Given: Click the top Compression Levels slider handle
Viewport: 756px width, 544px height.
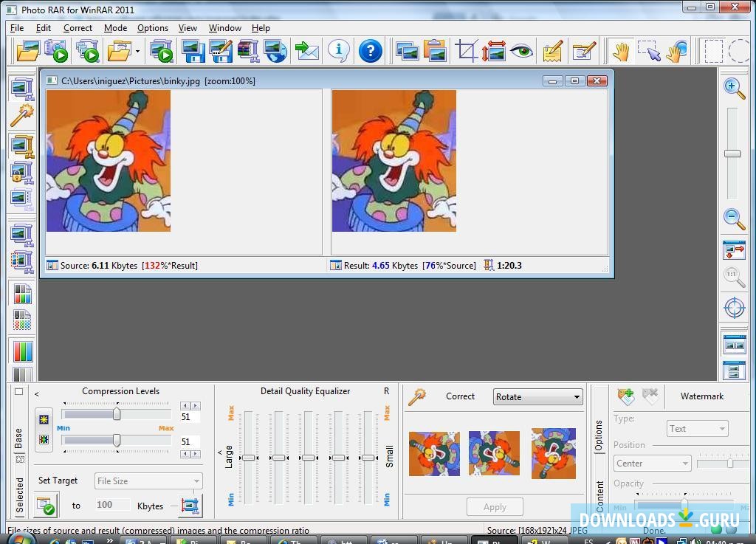Looking at the screenshot, I should click(117, 415).
